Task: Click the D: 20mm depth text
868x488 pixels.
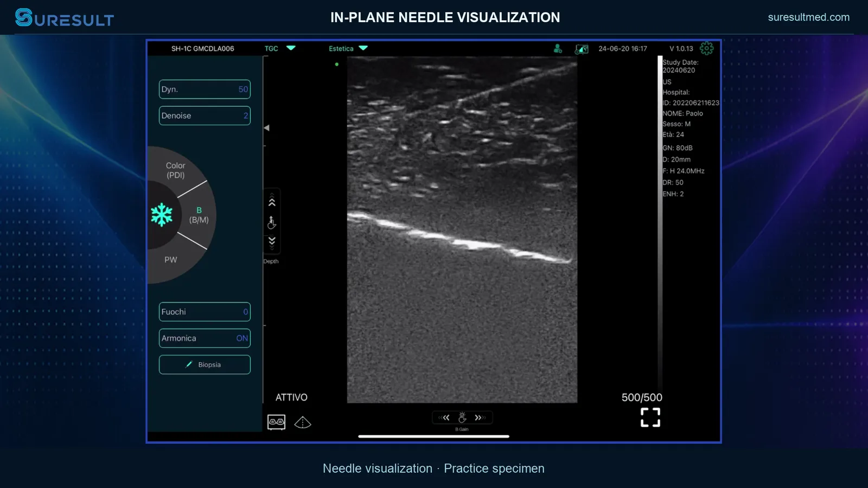Action: [x=676, y=159]
